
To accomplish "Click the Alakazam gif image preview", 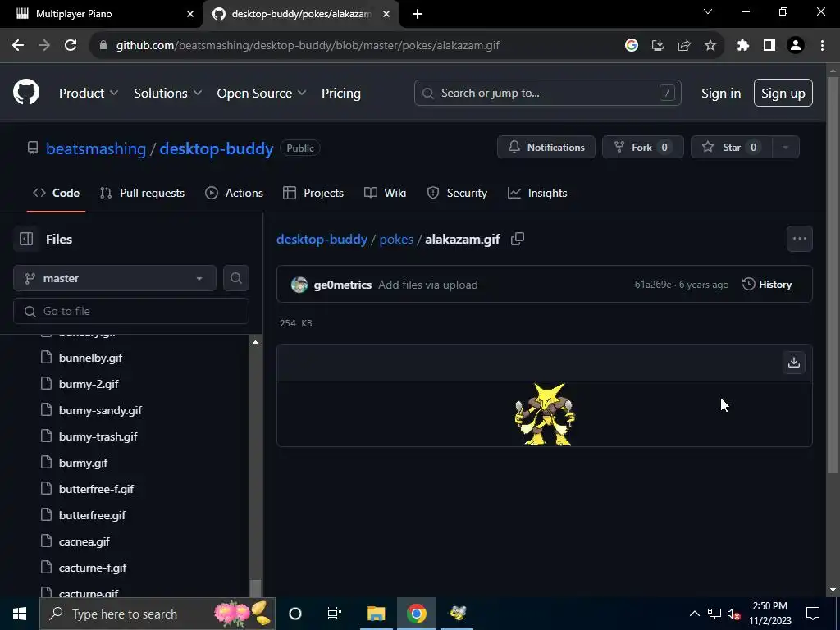I will pos(545,413).
